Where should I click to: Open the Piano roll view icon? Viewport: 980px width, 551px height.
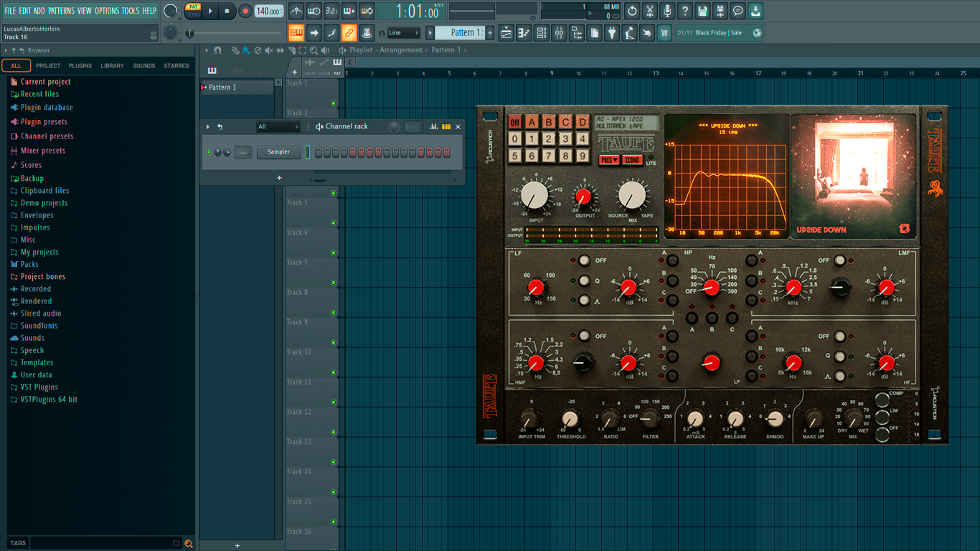coord(524,32)
